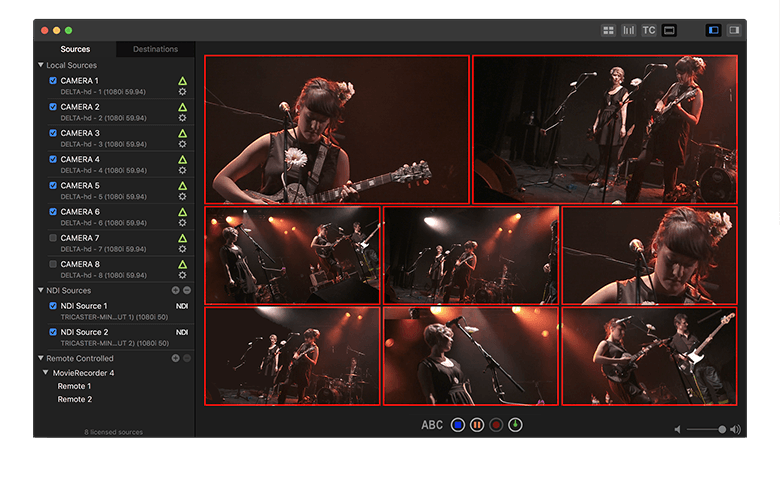Toggle the TC timecode display

point(649,30)
